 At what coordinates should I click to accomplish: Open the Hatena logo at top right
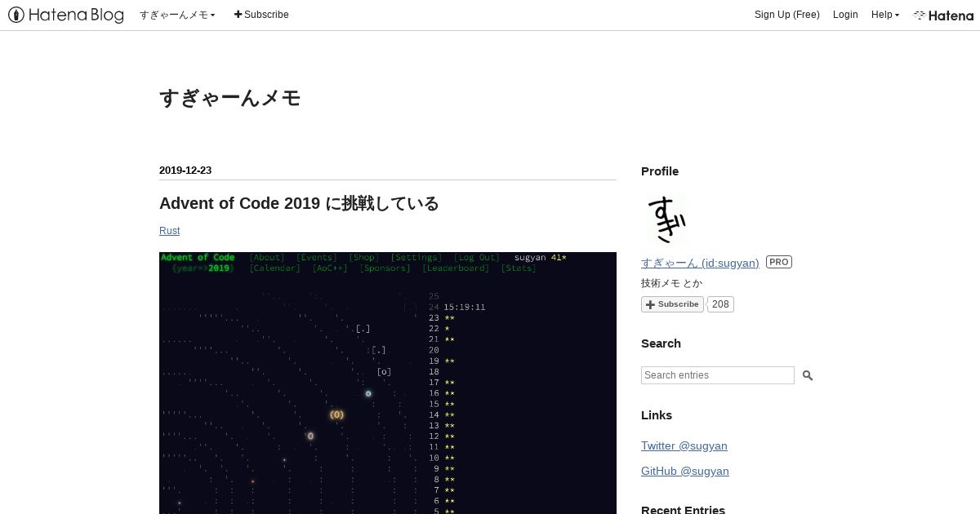943,15
